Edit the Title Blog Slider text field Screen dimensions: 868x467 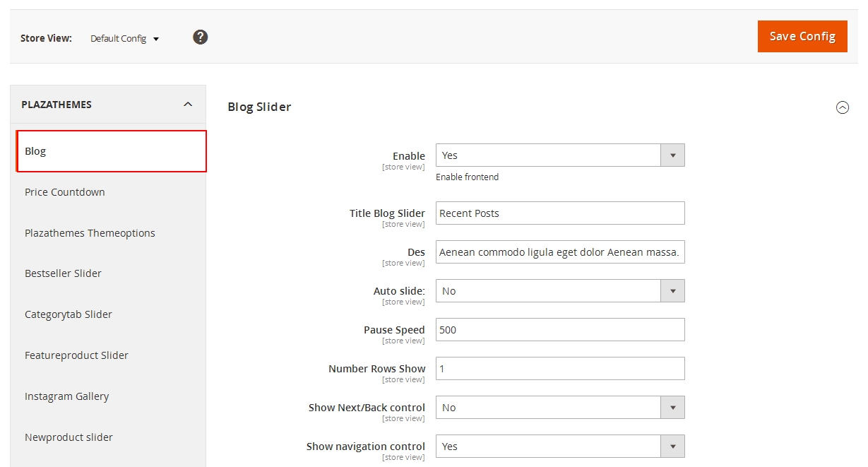(560, 213)
